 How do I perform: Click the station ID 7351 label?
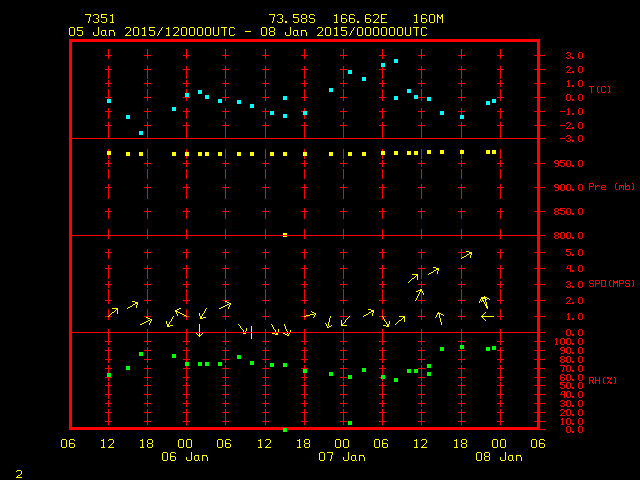(100, 19)
